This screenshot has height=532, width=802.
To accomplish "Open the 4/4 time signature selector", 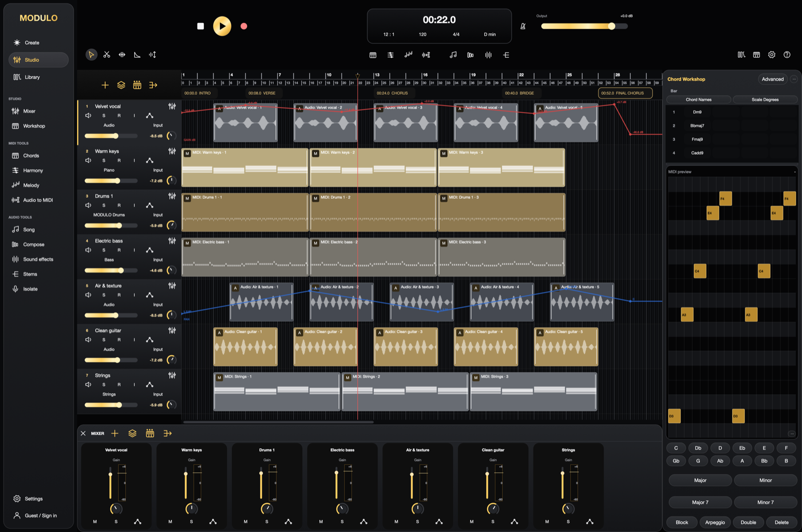I will [x=456, y=35].
